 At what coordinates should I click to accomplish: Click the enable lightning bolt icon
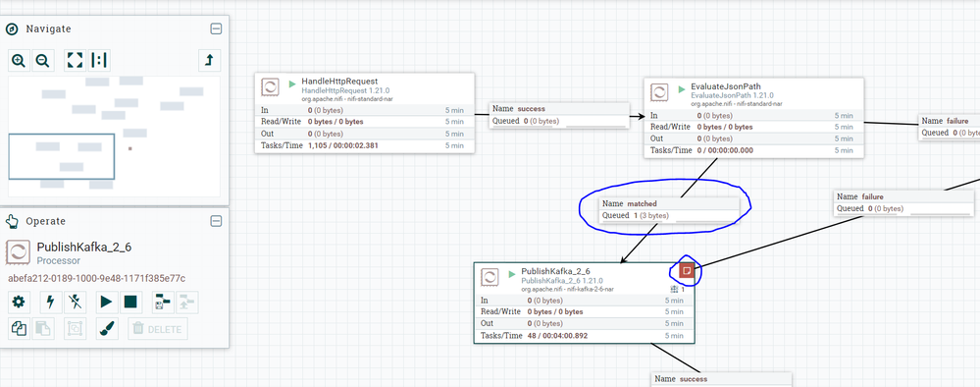(51, 303)
